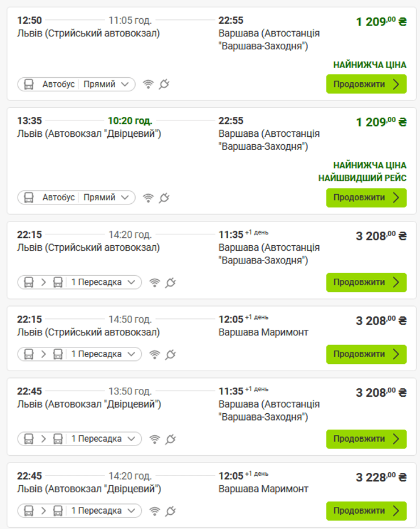420x529 pixels.
Task: Select the bus icon on the 13:35 route
Action: click(x=28, y=198)
